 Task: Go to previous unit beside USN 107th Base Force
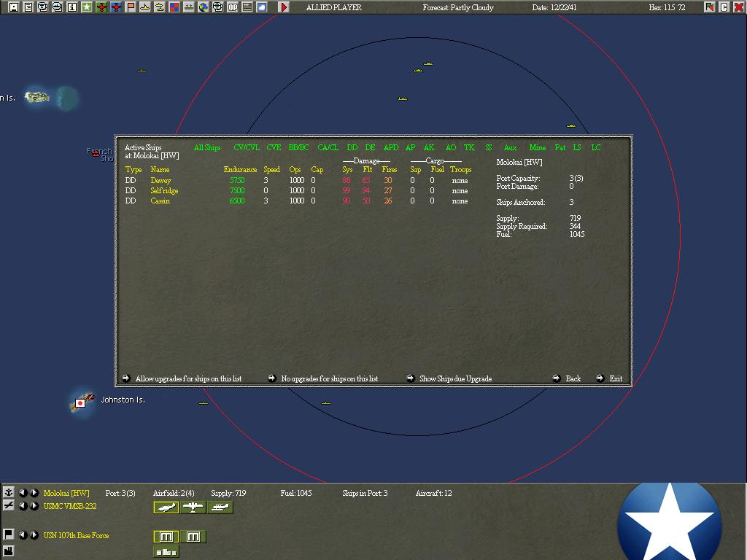coord(23,534)
